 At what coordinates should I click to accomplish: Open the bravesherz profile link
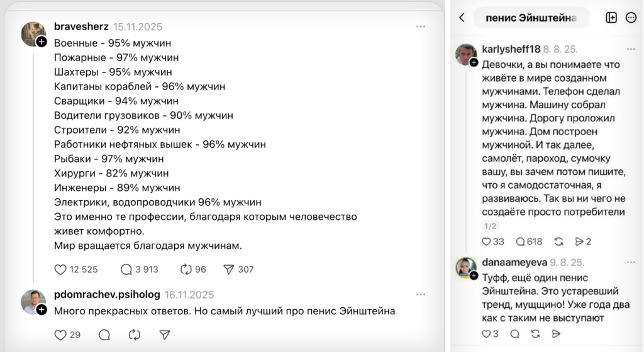[x=80, y=27]
